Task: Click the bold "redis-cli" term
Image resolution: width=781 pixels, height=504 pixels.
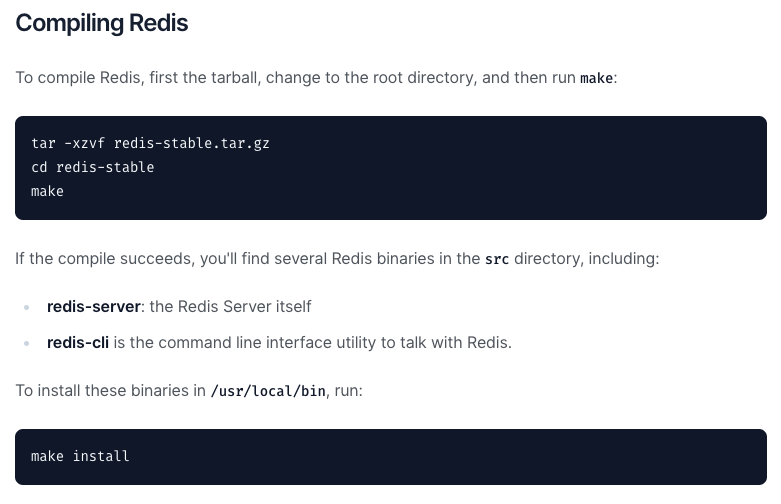Action: click(77, 342)
